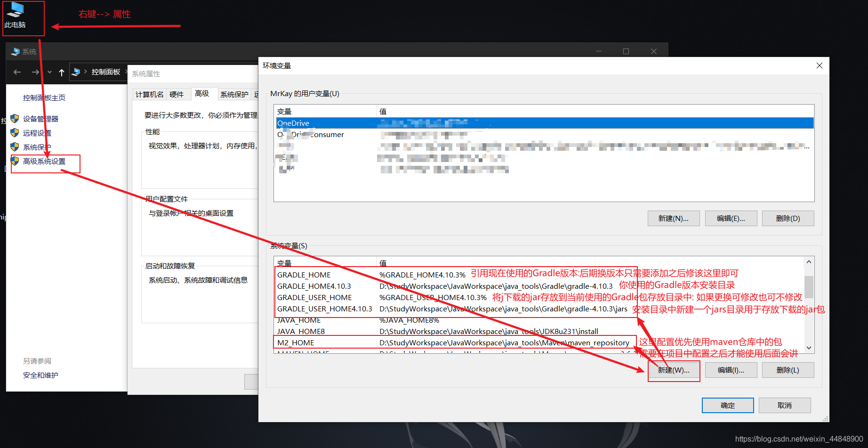Close the 系统 window
The height and width of the screenshot is (448, 868).
(654, 51)
